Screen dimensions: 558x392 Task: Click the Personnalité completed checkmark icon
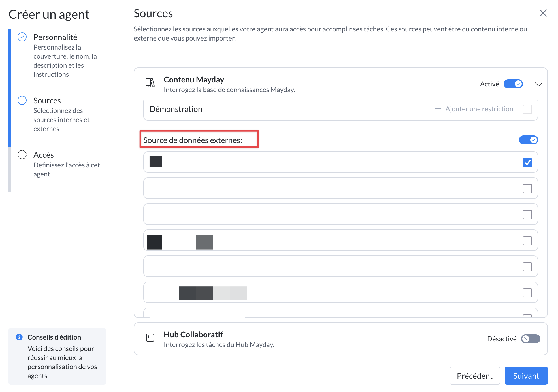(22, 37)
